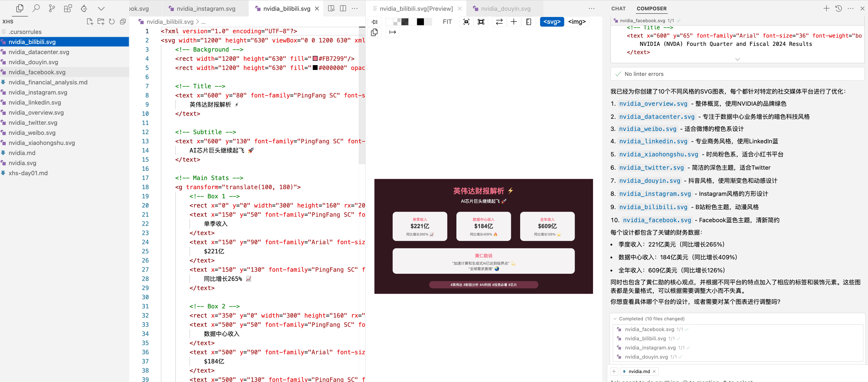Click editor minimap scrollbar region
The width and height of the screenshot is (868, 382).
pos(362,95)
